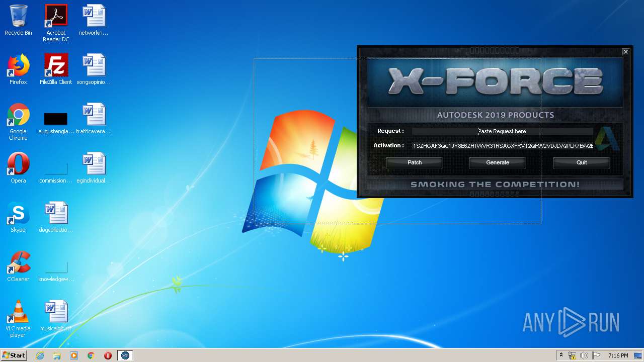644x362 pixels.
Task: Open the egindividual... Word document
Action: click(x=94, y=168)
